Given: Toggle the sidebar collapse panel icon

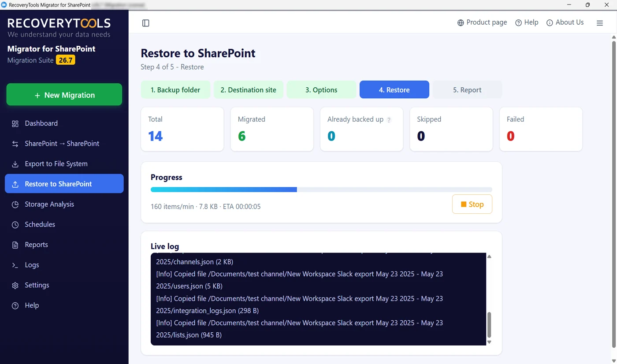Looking at the screenshot, I should click(x=146, y=23).
